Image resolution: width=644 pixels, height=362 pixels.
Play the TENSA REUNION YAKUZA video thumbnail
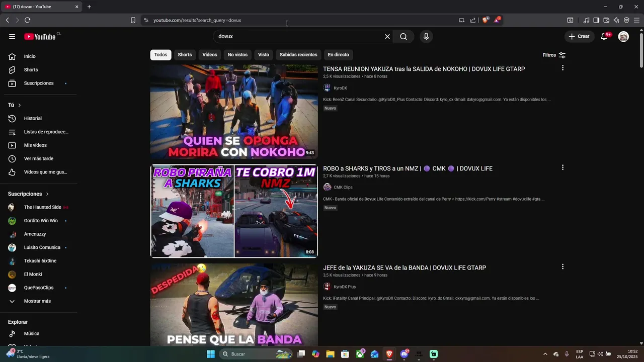(234, 112)
